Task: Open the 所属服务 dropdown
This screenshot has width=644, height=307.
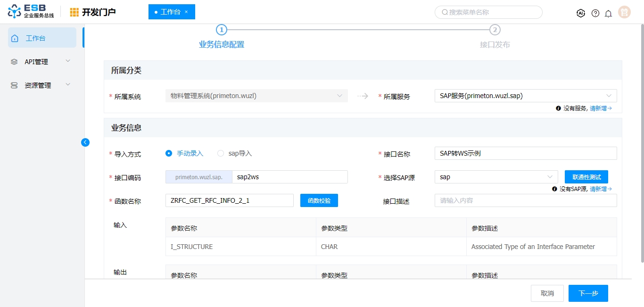Action: tap(525, 96)
